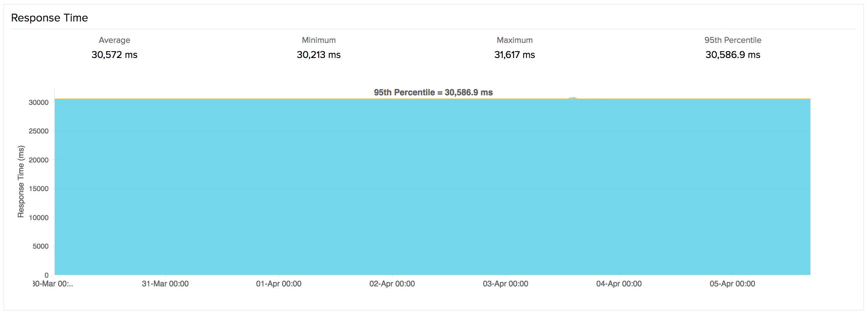The image size is (868, 313).
Task: Click the 15000 y-axis tick label
Action: [38, 189]
